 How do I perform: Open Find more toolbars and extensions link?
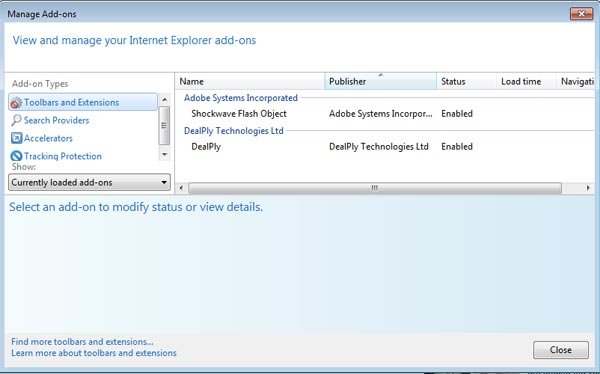pos(82,341)
